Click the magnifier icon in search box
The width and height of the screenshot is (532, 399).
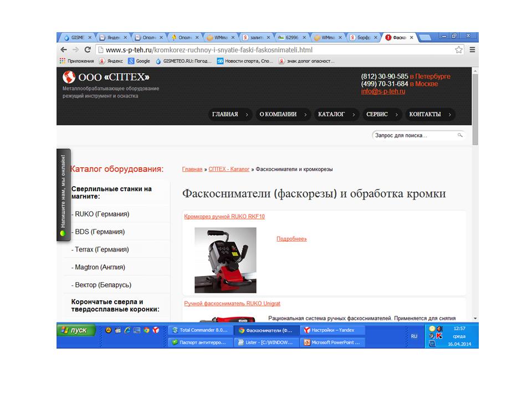click(x=460, y=135)
